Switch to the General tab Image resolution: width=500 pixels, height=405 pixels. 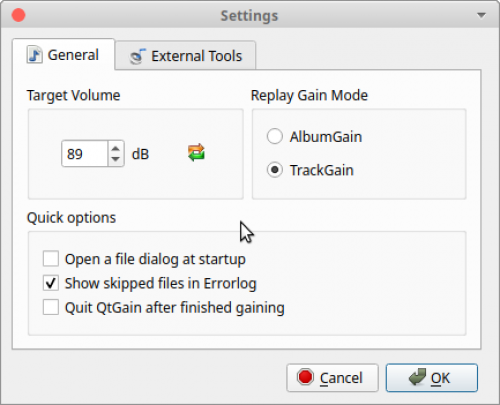click(x=63, y=54)
